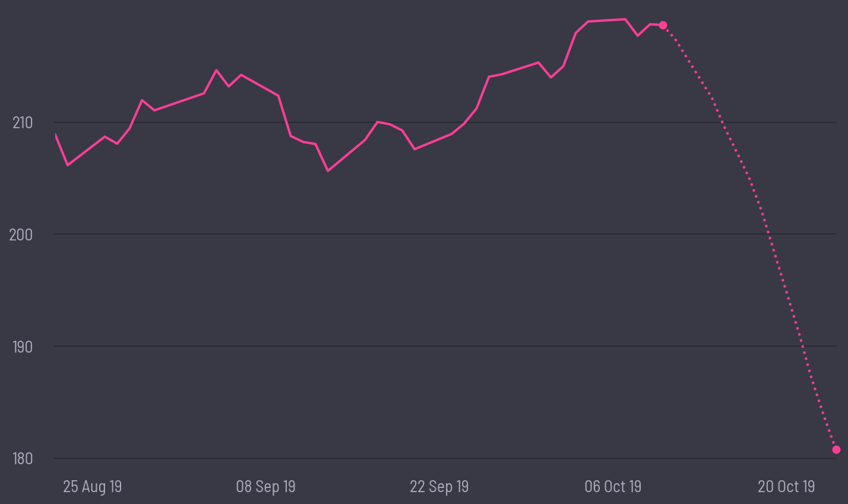Select the line's peak just before 08 Sep
Image resolution: width=848 pixels, height=504 pixels.
(216, 70)
